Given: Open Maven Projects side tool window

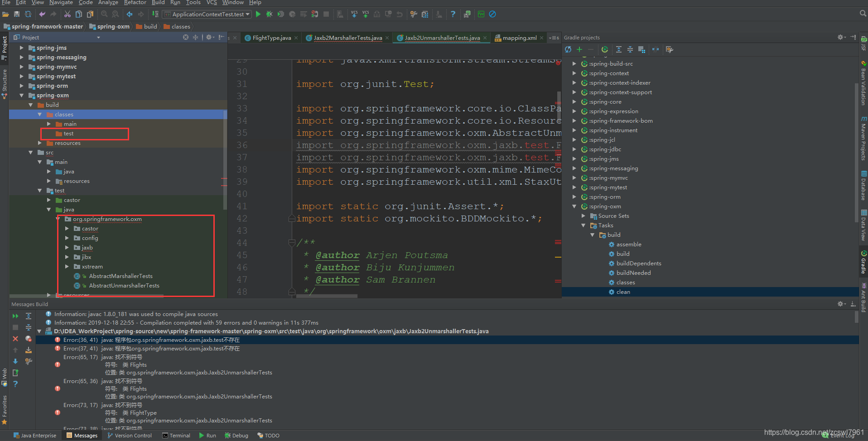Looking at the screenshot, I should pyautogui.click(x=863, y=138).
